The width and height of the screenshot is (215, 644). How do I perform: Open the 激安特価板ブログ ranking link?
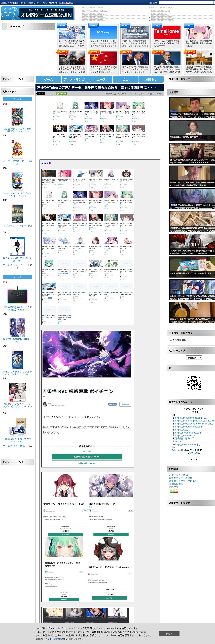point(184,439)
